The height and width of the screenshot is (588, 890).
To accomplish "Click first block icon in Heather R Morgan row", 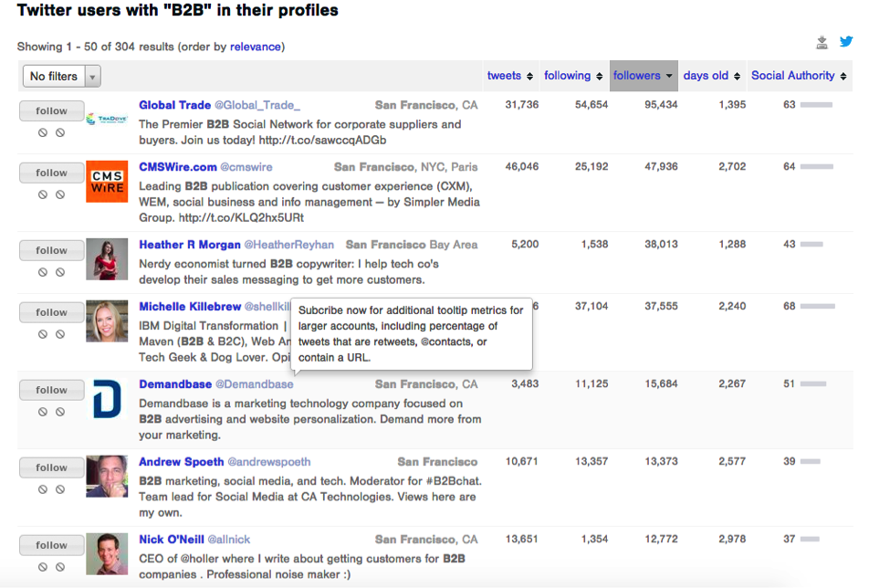I will 43,272.
